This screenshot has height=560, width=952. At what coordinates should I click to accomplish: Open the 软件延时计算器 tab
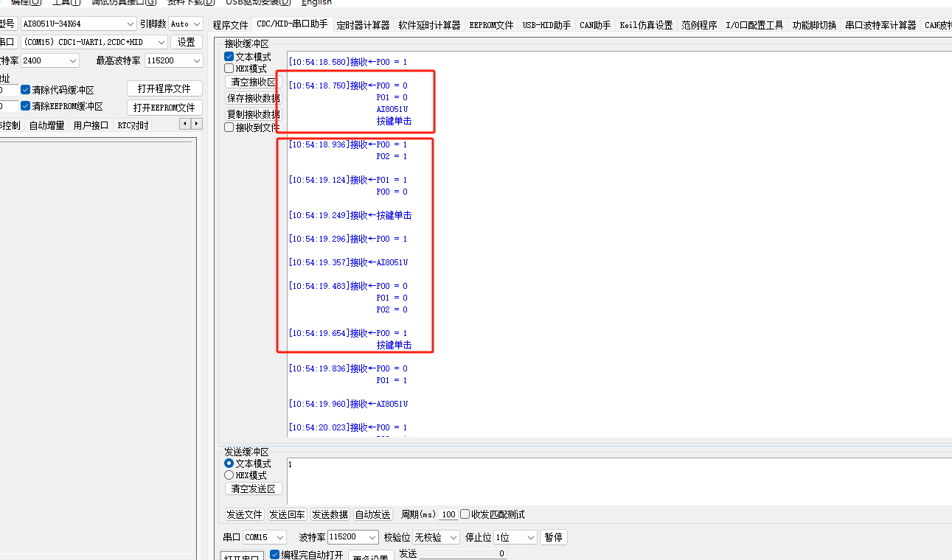(429, 25)
